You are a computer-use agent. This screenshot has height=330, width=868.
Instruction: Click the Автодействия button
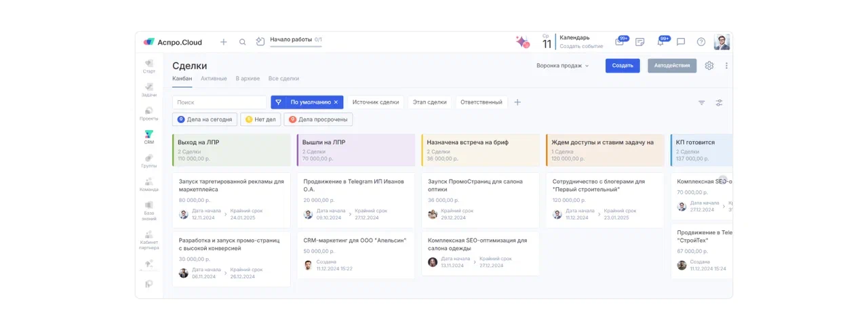(x=672, y=66)
